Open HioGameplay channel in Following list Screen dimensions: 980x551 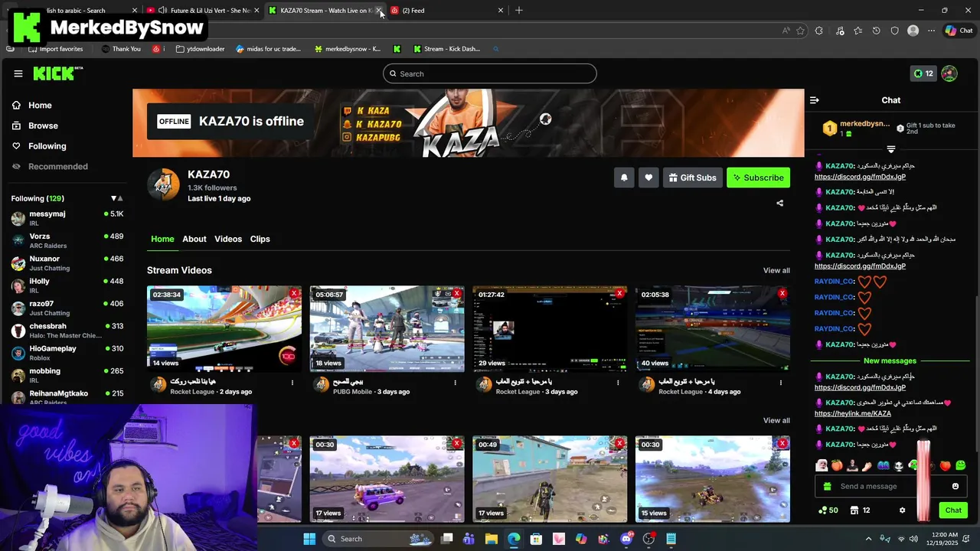pyautogui.click(x=67, y=353)
